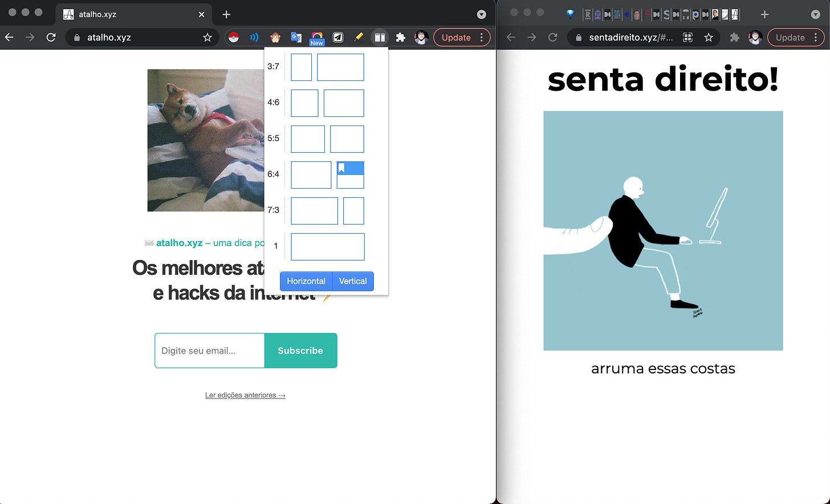Reload the atalho.xyz page
Image resolution: width=830 pixels, height=504 pixels.
[x=51, y=38]
